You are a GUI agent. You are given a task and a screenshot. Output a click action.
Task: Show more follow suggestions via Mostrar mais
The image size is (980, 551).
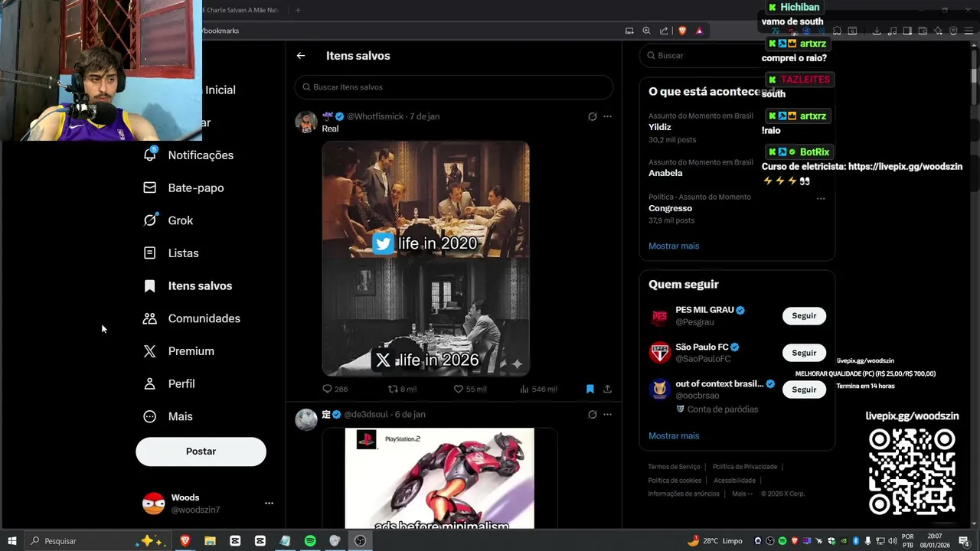[674, 435]
